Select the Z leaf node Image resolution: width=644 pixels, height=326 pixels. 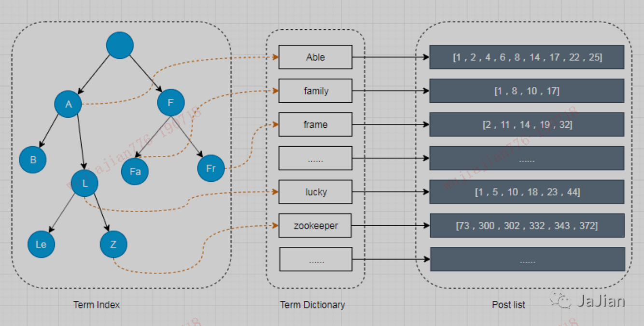click(113, 244)
